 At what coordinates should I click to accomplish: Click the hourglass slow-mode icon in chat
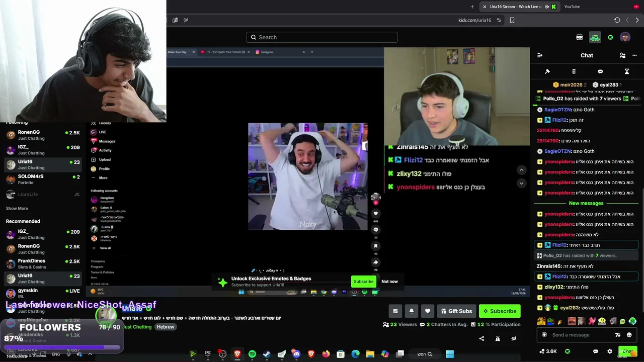pos(627,71)
